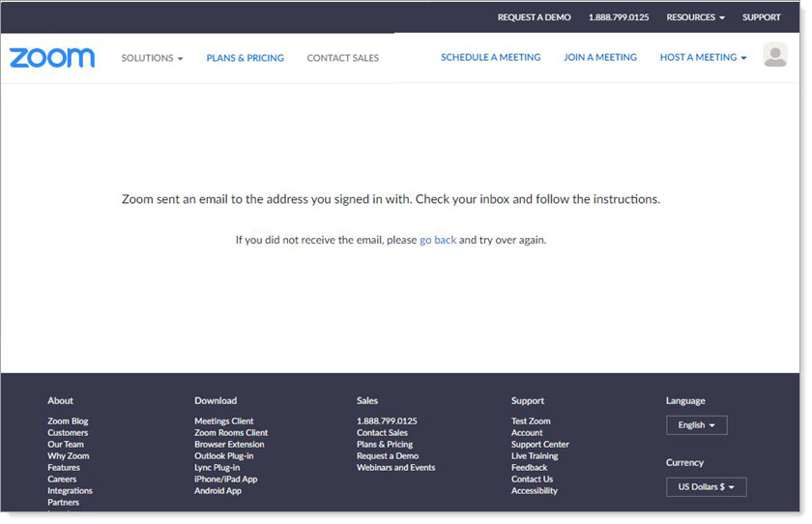Click the Android App link
Viewport: 812px width, 524px height.
coord(217,491)
